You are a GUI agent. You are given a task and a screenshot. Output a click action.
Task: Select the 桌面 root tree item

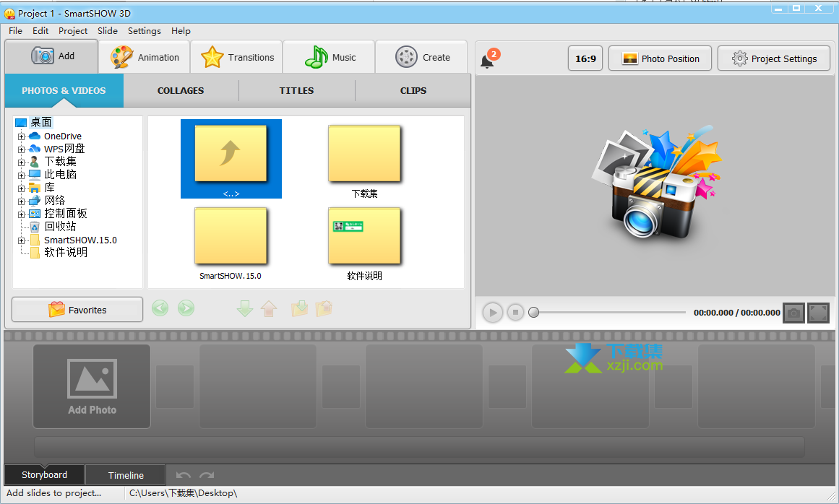(x=40, y=123)
